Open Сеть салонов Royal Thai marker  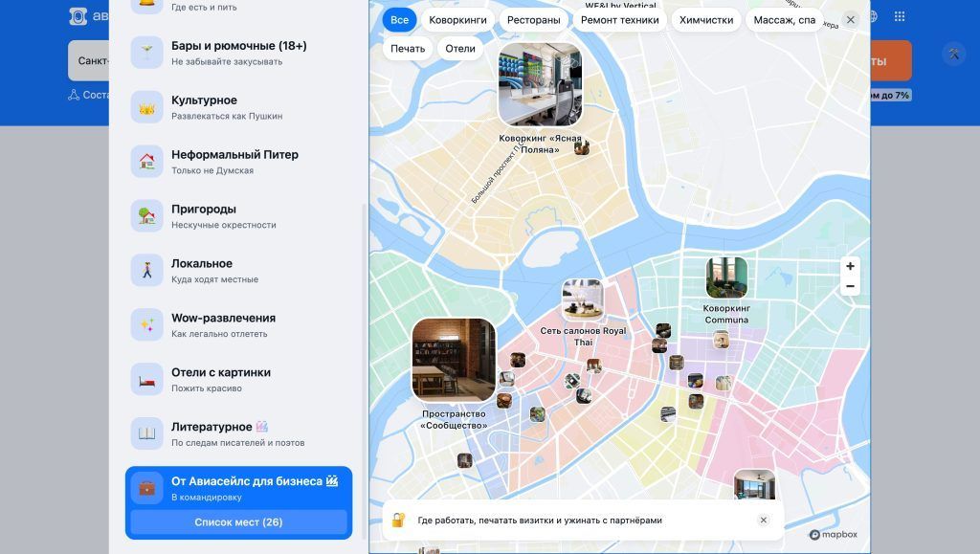point(583,299)
